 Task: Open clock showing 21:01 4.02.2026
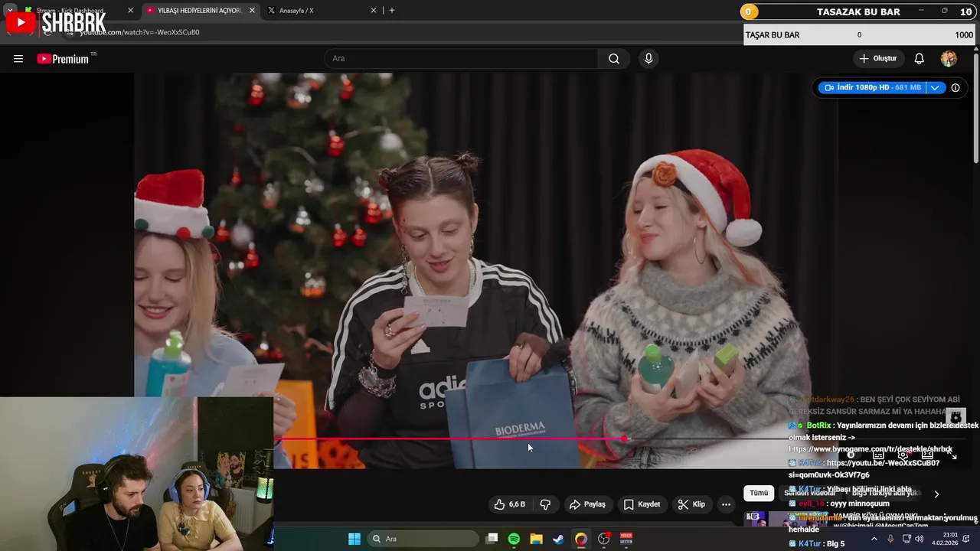[943, 539]
